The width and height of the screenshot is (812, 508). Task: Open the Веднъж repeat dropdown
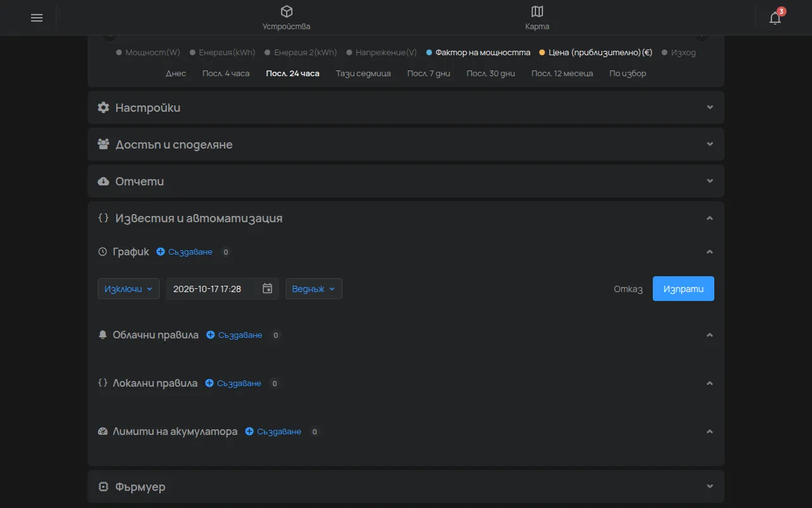click(x=314, y=289)
